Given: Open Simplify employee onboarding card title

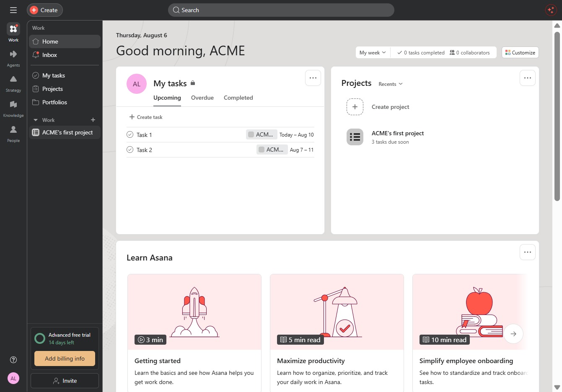Looking at the screenshot, I should click(466, 361).
